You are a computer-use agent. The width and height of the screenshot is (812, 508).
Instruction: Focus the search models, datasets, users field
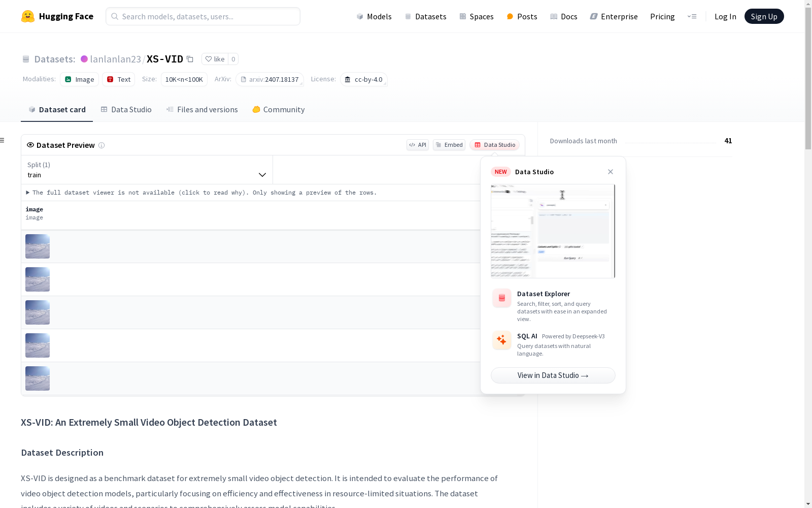[x=203, y=16]
